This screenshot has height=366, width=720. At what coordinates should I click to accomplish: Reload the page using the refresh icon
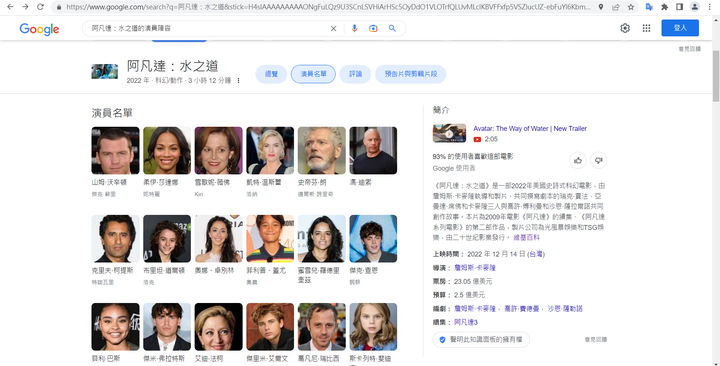click(40, 7)
